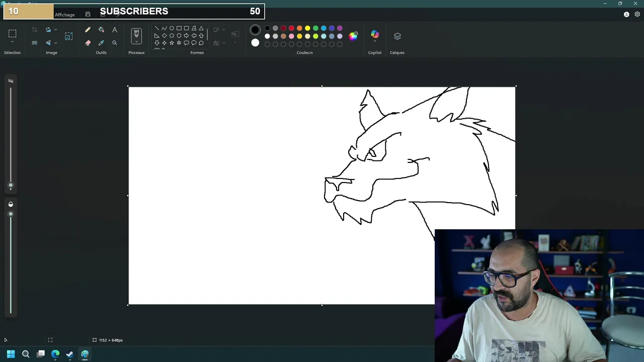Pick the yellow color swatch
The width and height of the screenshot is (644, 362).
(307, 28)
